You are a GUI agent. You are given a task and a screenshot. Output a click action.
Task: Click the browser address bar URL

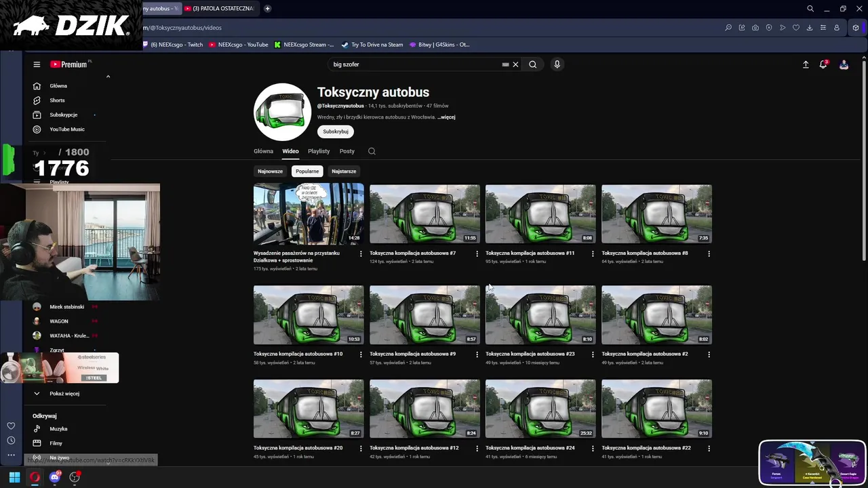click(x=182, y=28)
